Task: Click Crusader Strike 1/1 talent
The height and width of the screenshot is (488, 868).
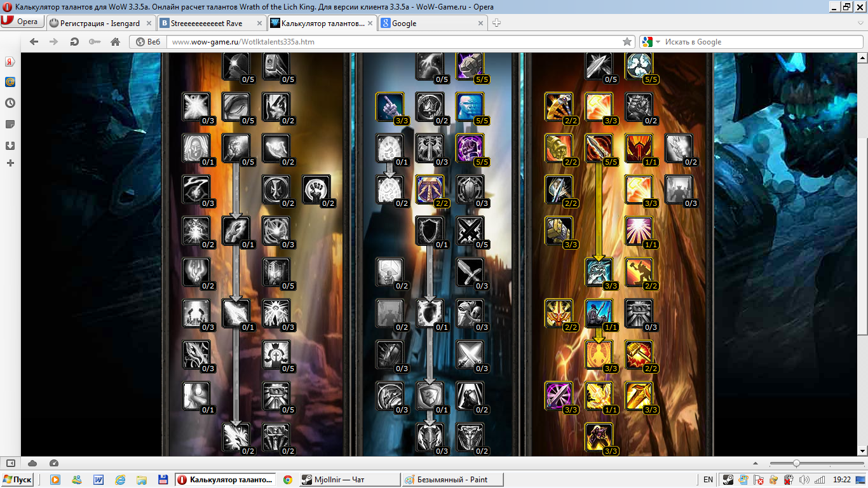Action: [599, 396]
